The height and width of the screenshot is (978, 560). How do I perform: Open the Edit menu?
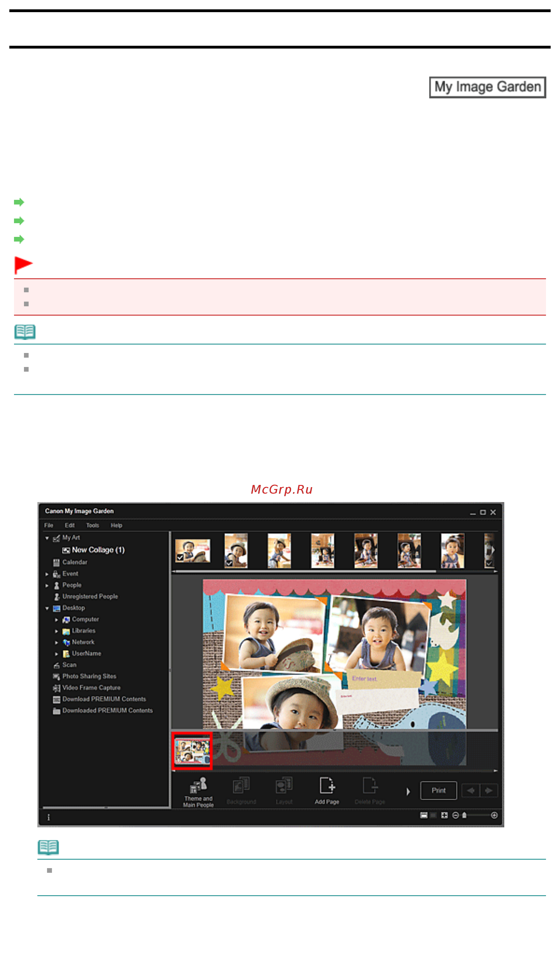point(70,525)
